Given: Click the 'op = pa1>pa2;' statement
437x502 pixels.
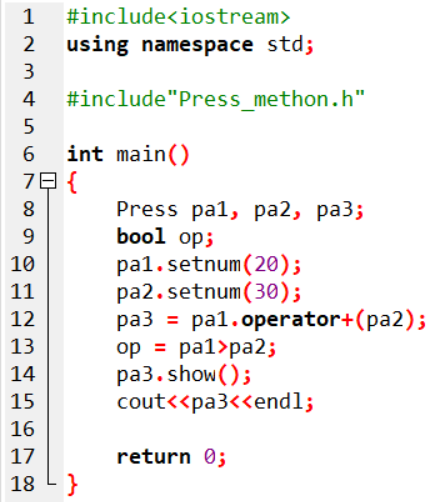Looking at the screenshot, I should click(x=196, y=347).
